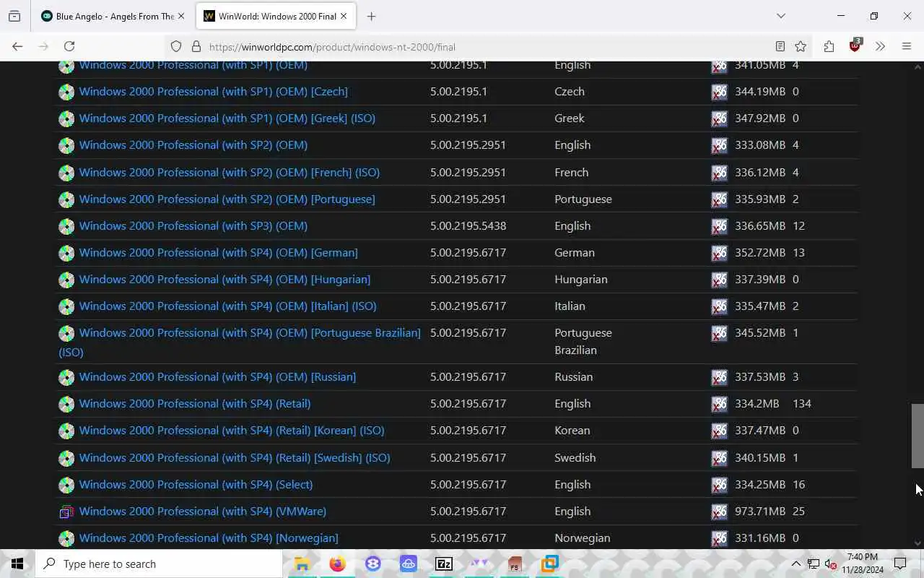Click scrollbar down arrow
The height and width of the screenshot is (578, 924).
918,543
